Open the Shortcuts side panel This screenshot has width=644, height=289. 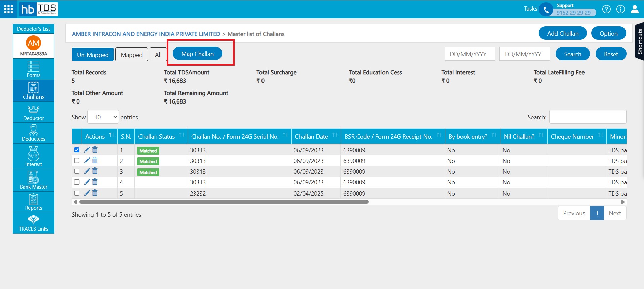pyautogui.click(x=639, y=41)
